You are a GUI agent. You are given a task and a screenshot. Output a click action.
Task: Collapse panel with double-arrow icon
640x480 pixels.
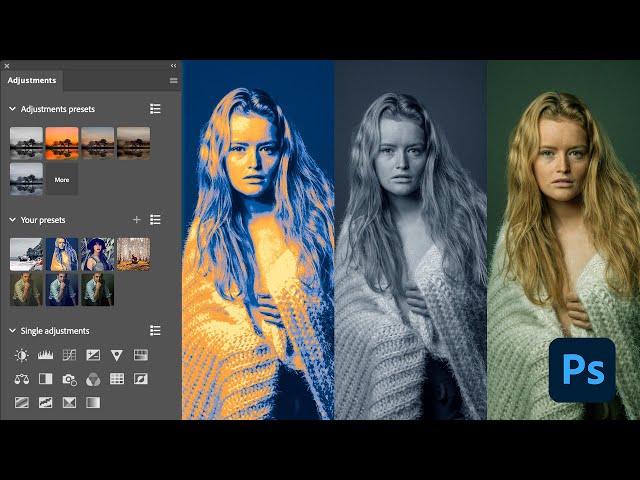click(173, 65)
